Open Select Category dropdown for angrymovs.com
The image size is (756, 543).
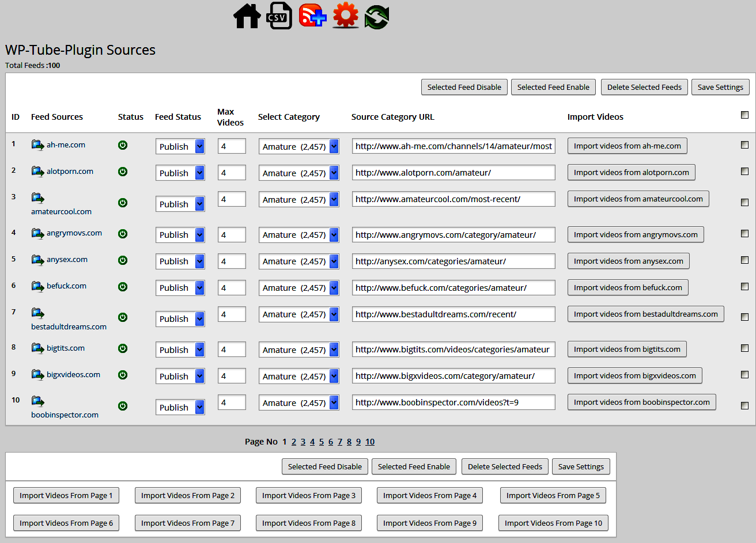[299, 234]
